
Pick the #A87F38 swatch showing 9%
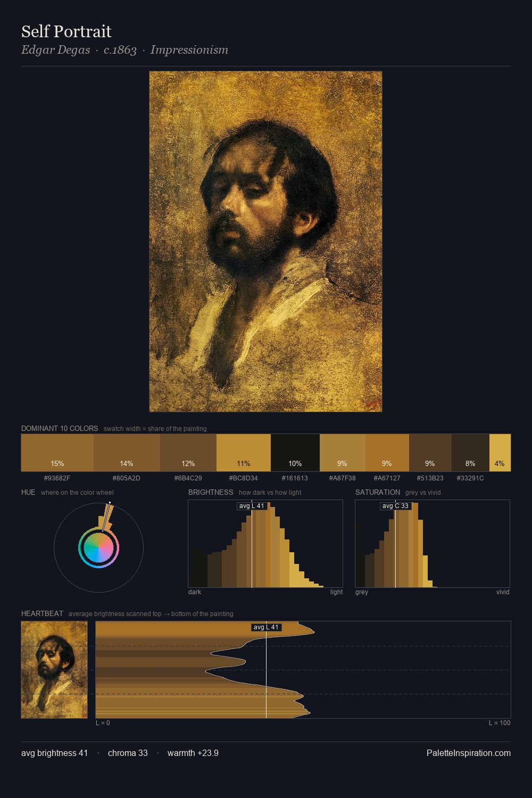(x=343, y=453)
